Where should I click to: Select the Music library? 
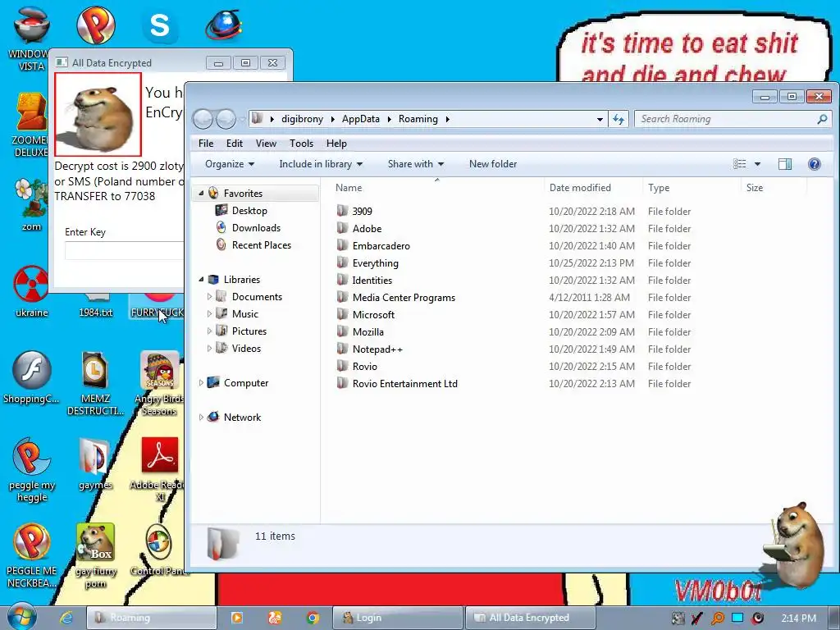(244, 314)
